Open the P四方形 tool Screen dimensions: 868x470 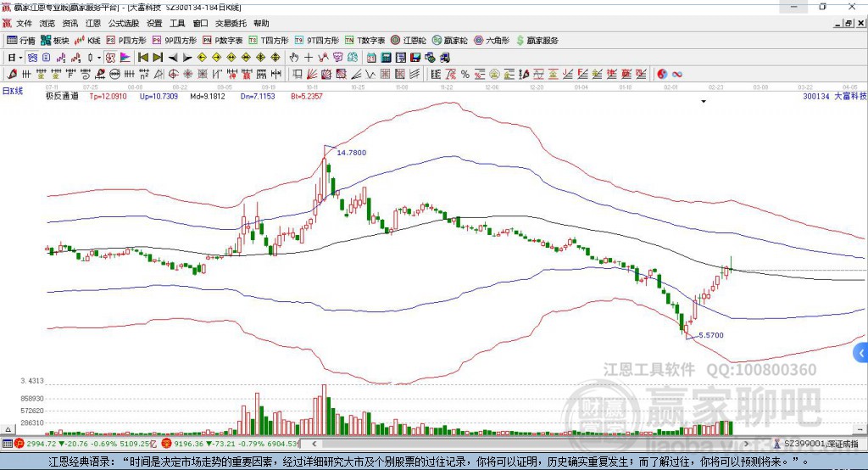coord(126,41)
